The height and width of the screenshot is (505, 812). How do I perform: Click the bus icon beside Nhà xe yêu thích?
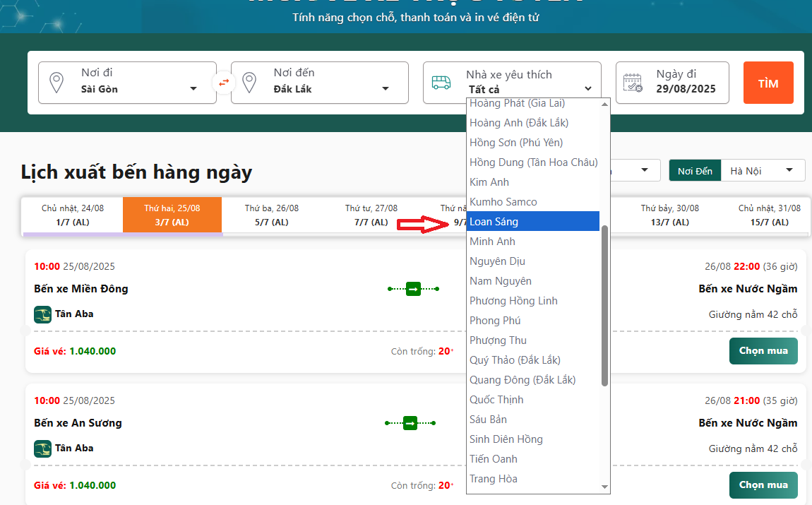[441, 83]
